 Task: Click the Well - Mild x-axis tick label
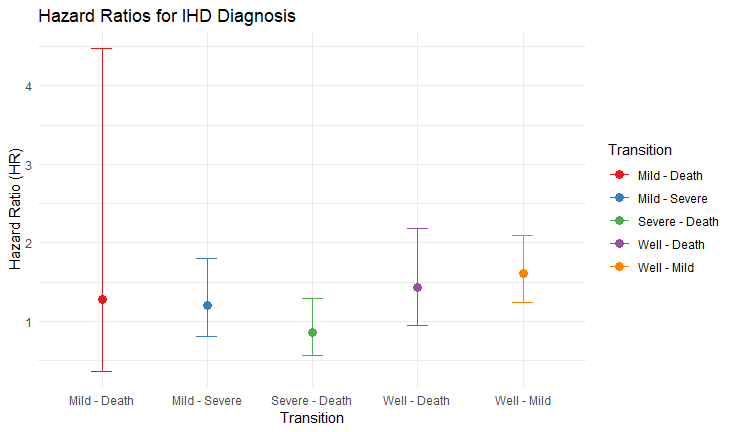point(523,401)
